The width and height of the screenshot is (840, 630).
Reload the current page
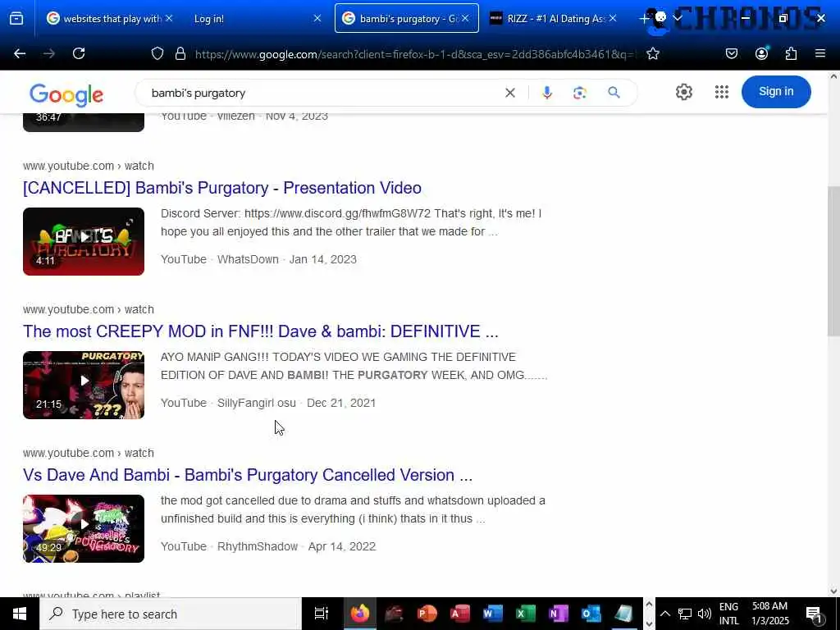[79, 53]
